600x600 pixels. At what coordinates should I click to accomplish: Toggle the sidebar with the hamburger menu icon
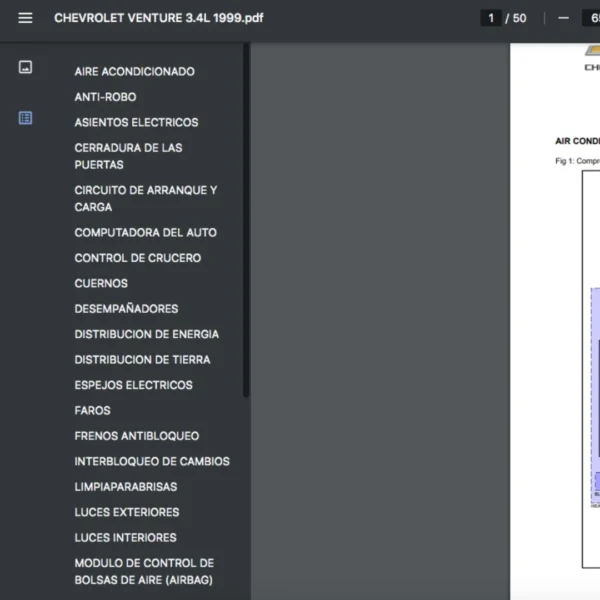pos(25,18)
